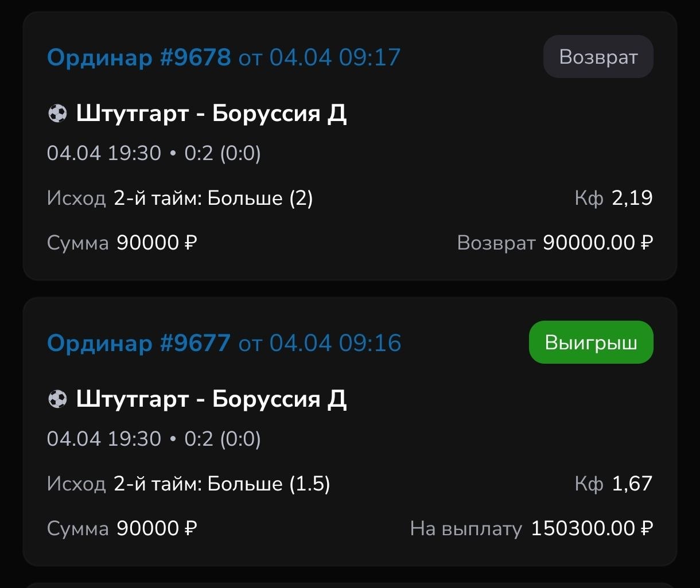Viewport: 700px width, 588px height.
Task: Tap the payout amount 150300.00 ₽
Action: [592, 528]
